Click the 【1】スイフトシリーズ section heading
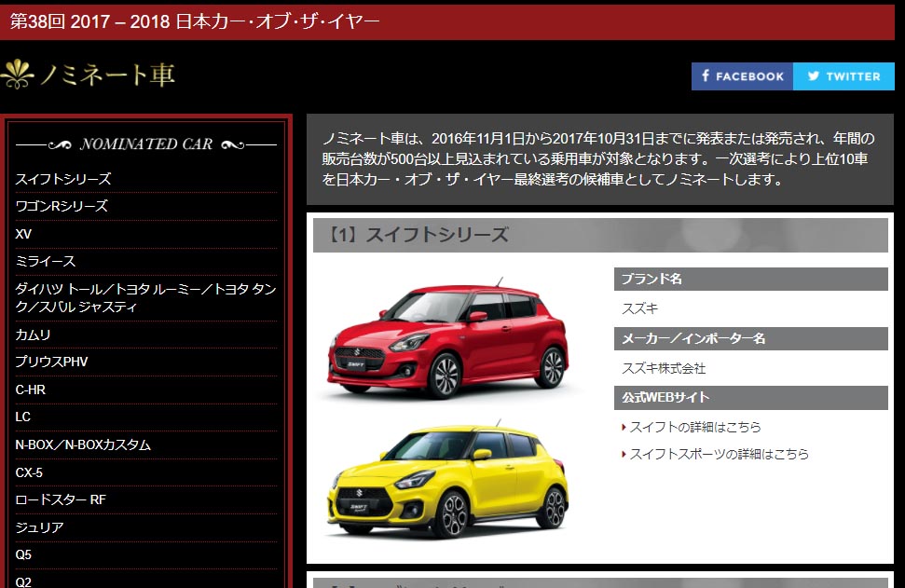The width and height of the screenshot is (905, 588). (x=600, y=235)
